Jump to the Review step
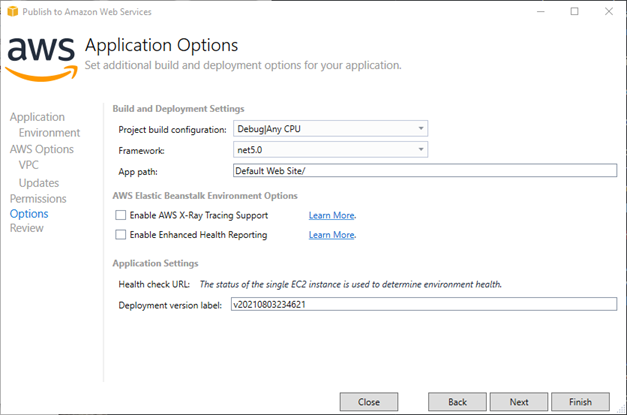627x415 pixels. 26,228
